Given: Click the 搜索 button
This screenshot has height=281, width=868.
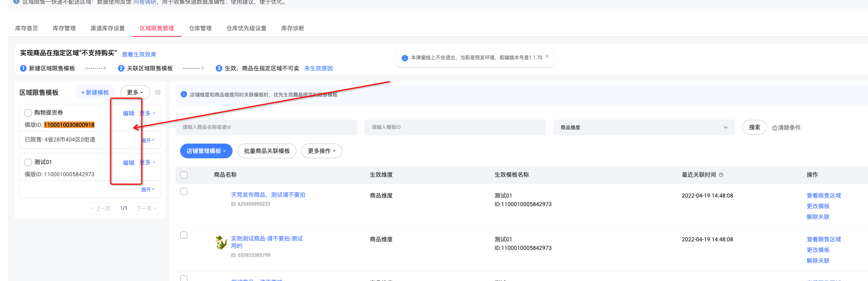Looking at the screenshot, I should [x=755, y=127].
